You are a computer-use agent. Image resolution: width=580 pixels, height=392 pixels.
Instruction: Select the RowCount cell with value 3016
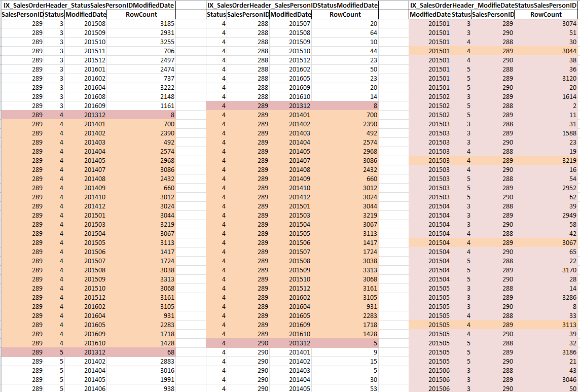(141, 371)
